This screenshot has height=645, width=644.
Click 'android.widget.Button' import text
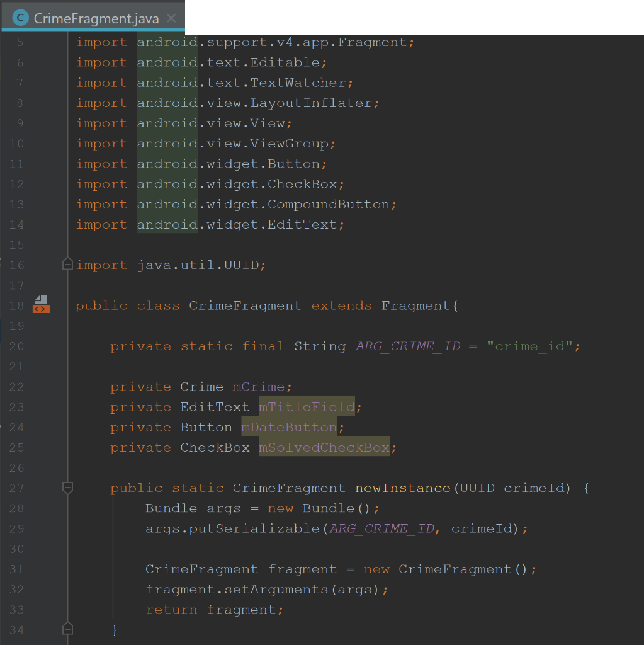coord(229,164)
